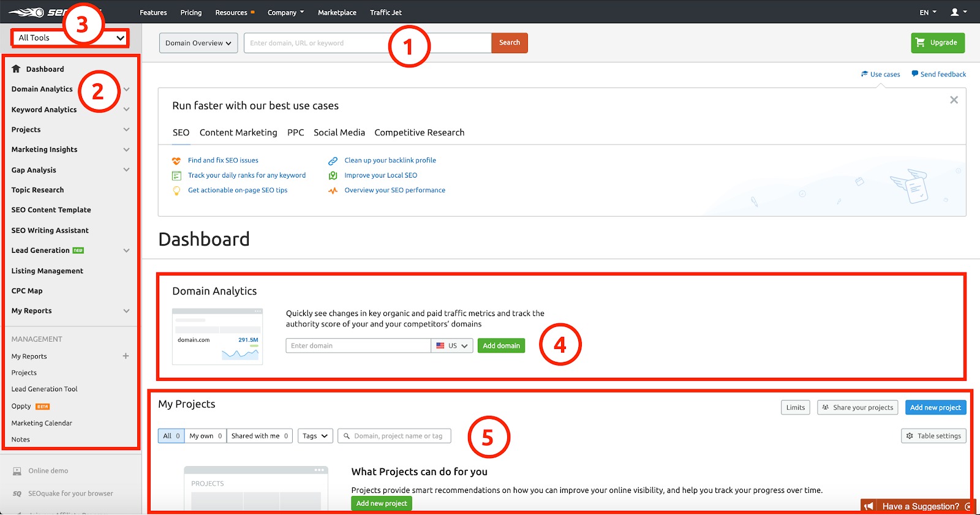Click the Limits button
980x515 pixels.
pyautogui.click(x=796, y=407)
